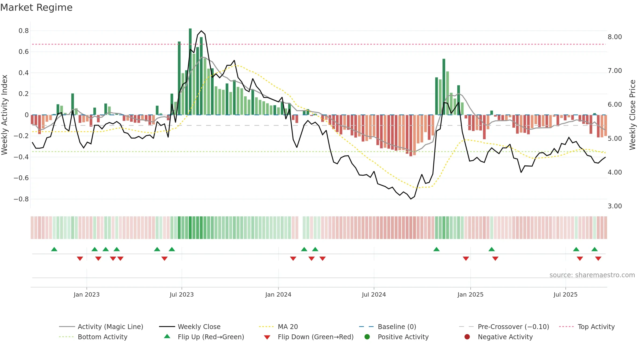The width and height of the screenshot is (644, 362).
Task: Click the 4.00 tick on the price axis
Action: [615, 172]
